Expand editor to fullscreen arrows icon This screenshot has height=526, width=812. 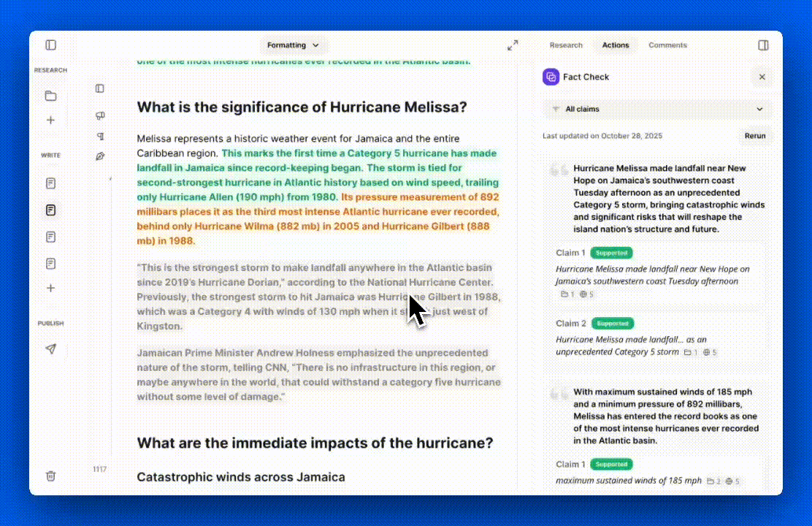coord(513,45)
